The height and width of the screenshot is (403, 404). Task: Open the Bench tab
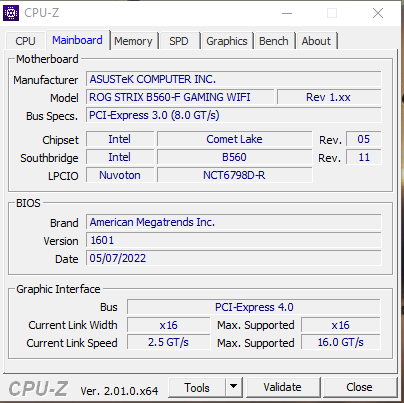tap(274, 41)
